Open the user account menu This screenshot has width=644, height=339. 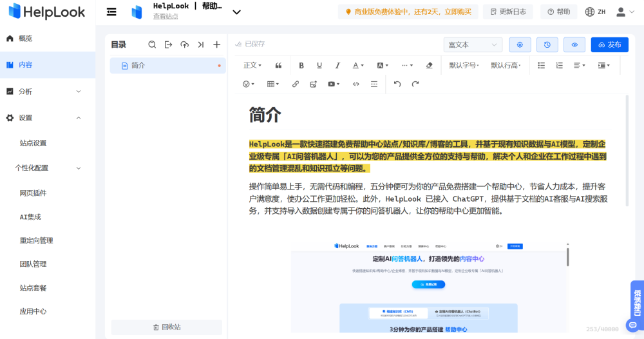click(x=625, y=12)
